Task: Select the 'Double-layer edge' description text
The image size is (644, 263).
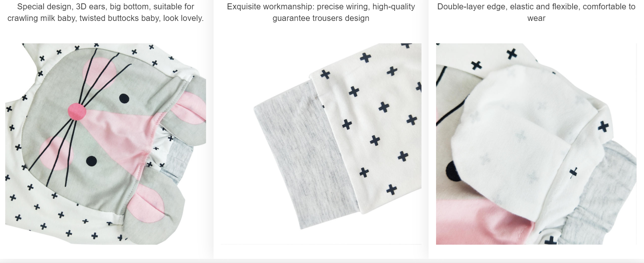Action: tap(536, 12)
